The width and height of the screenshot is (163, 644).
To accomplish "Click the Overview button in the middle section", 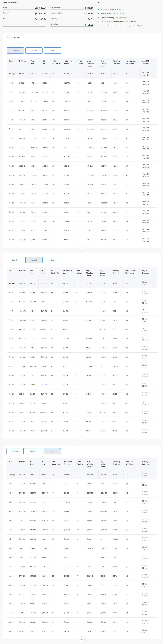I will 15,260.
